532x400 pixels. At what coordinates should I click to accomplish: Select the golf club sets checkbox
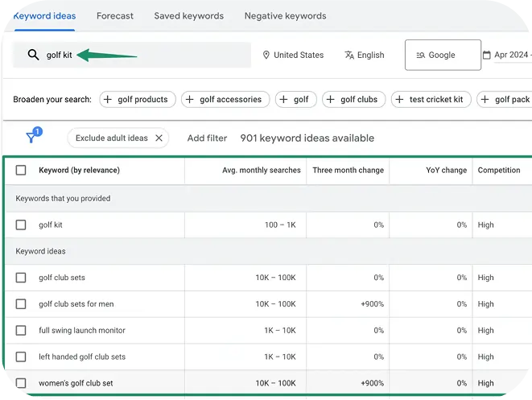point(21,278)
